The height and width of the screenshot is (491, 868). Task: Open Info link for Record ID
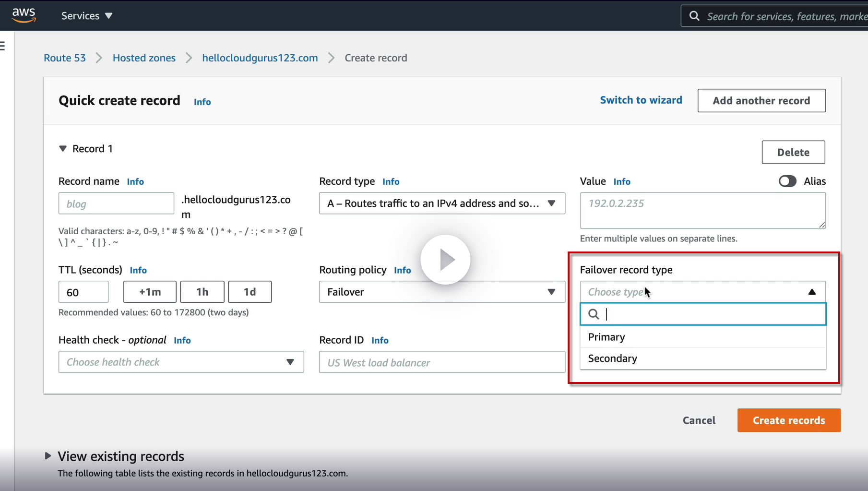pos(380,340)
